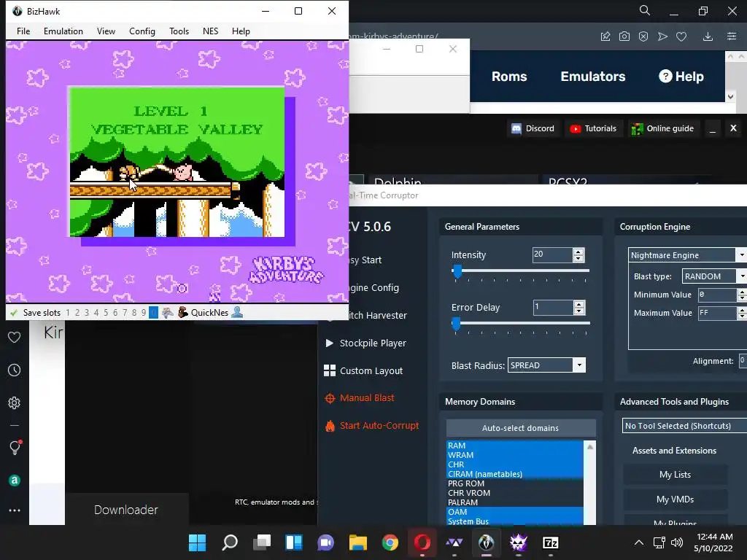Click Auto-select domains button
This screenshot has width=747, height=560.
pos(520,428)
